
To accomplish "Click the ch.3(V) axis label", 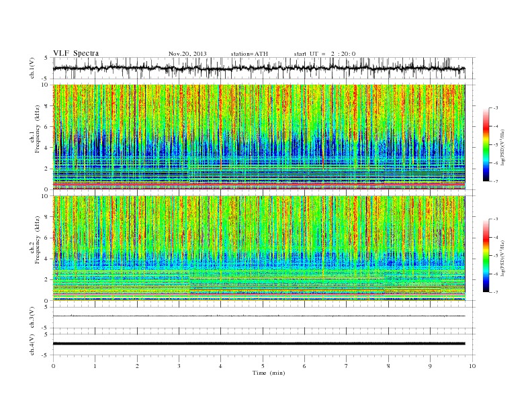I will pyautogui.click(x=32, y=318).
